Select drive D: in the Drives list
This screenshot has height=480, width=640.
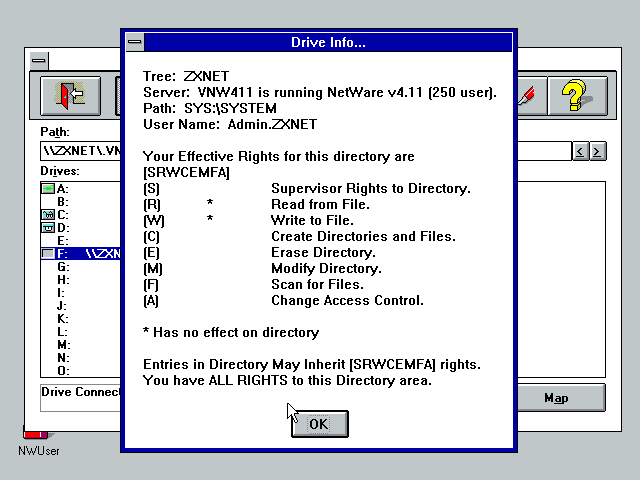point(80,228)
